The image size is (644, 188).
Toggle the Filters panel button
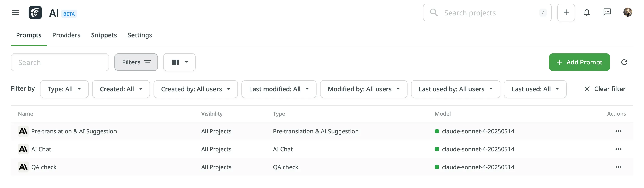click(x=136, y=62)
